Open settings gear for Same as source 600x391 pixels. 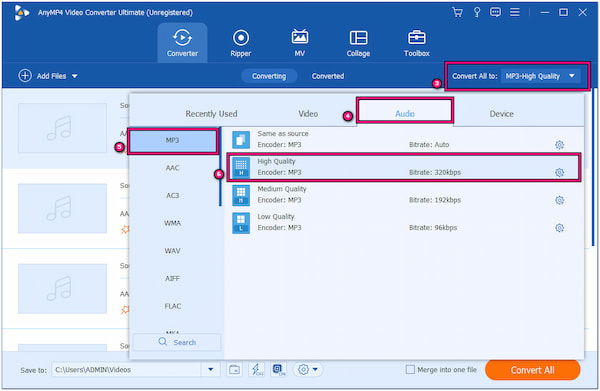click(x=559, y=145)
